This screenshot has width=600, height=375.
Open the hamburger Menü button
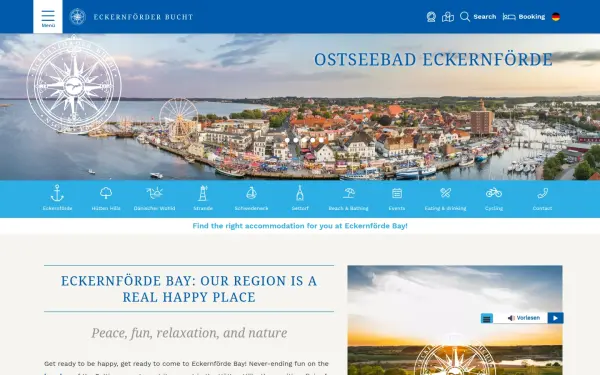pyautogui.click(x=48, y=17)
